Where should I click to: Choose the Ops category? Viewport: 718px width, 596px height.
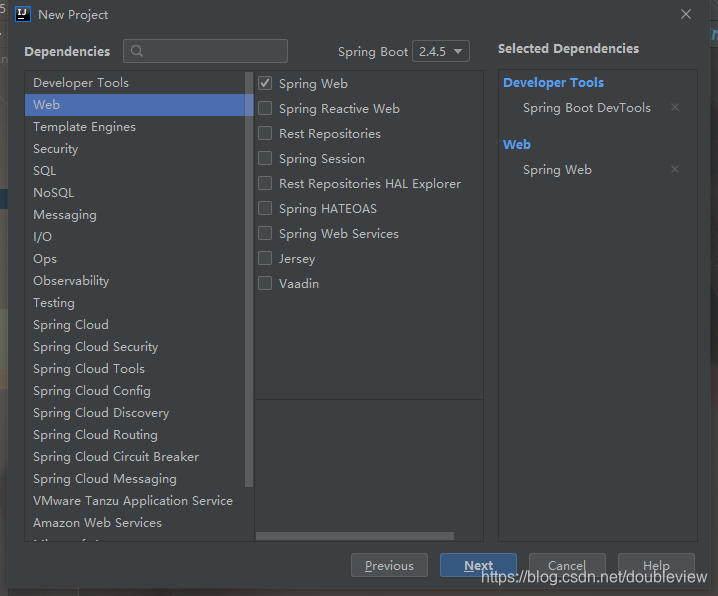tap(135, 259)
